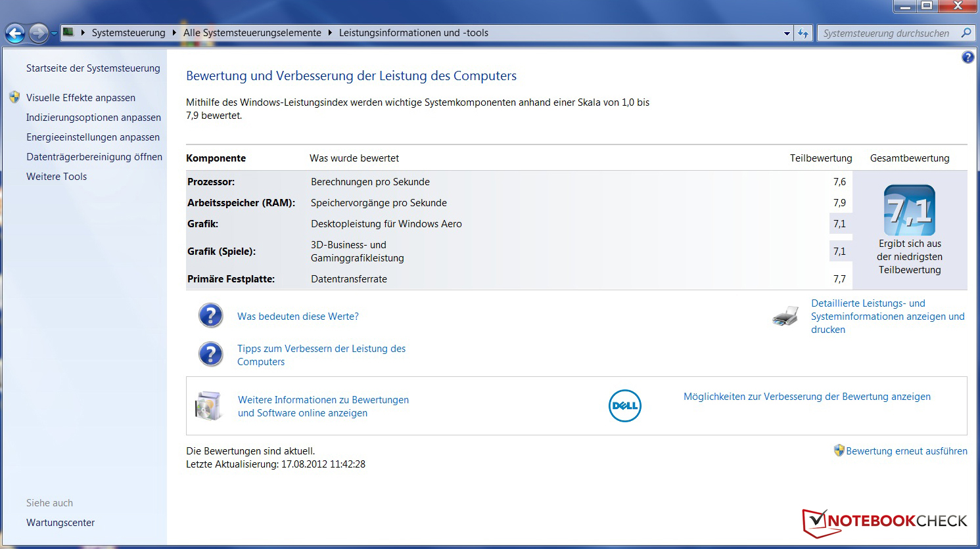
Task: Expand the breadcrumb arrow before Systemsteuerung
Action: pos(83,33)
